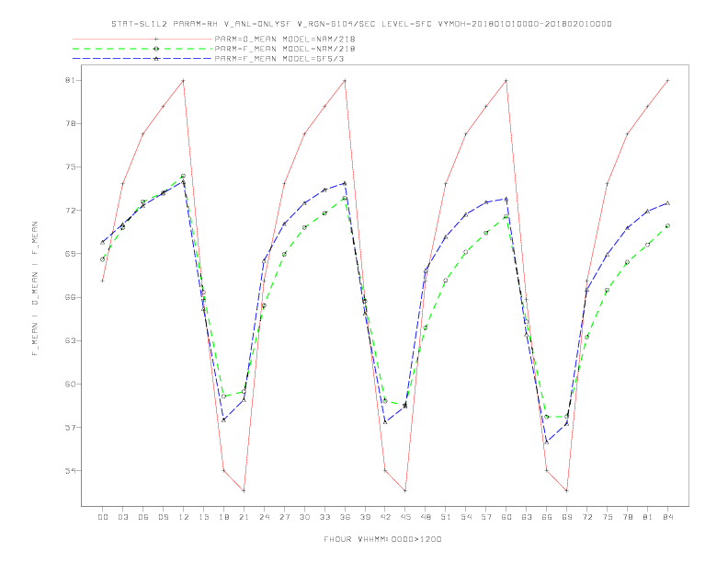This screenshot has width=728, height=563.
Task: Click y-axis tick label 66
Action: point(70,297)
